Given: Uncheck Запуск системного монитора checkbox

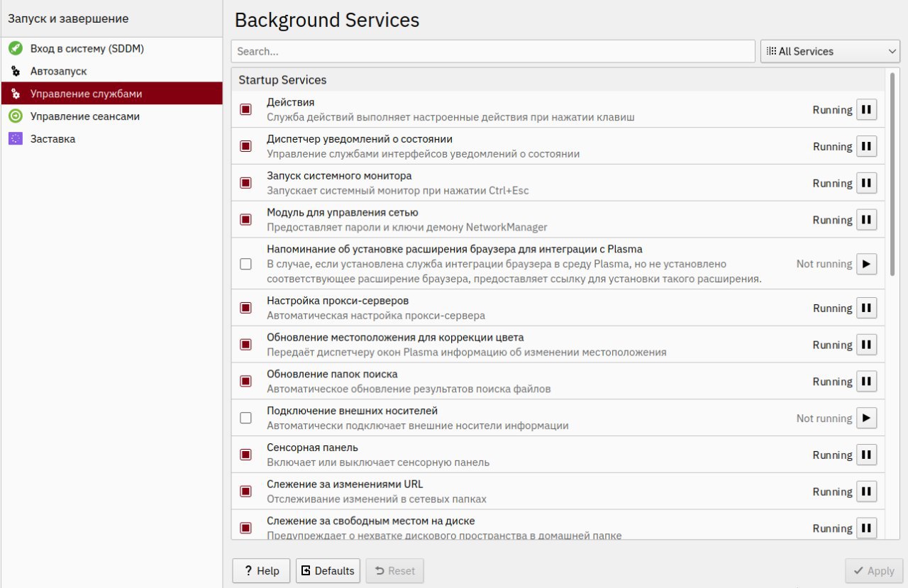Looking at the screenshot, I should pyautogui.click(x=245, y=183).
